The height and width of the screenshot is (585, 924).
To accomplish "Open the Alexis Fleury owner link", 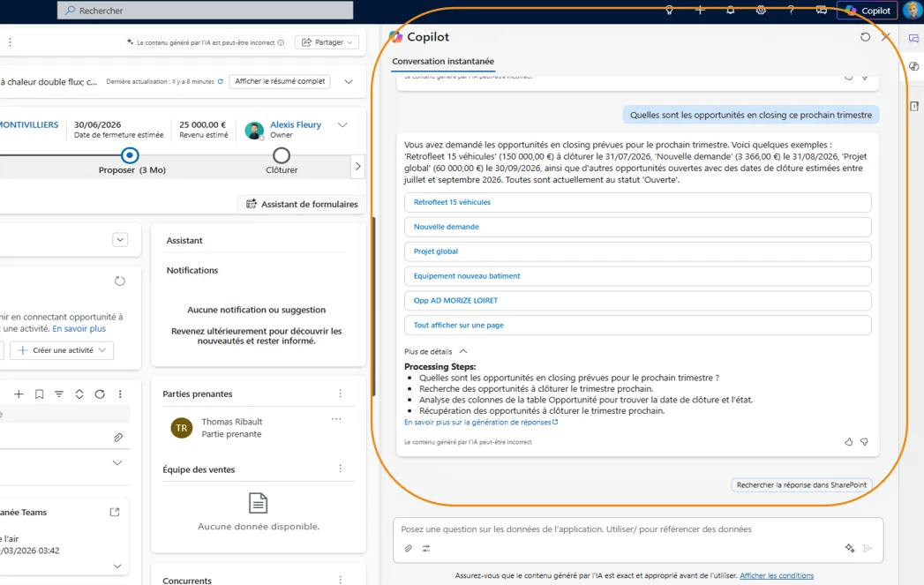I will [x=296, y=125].
